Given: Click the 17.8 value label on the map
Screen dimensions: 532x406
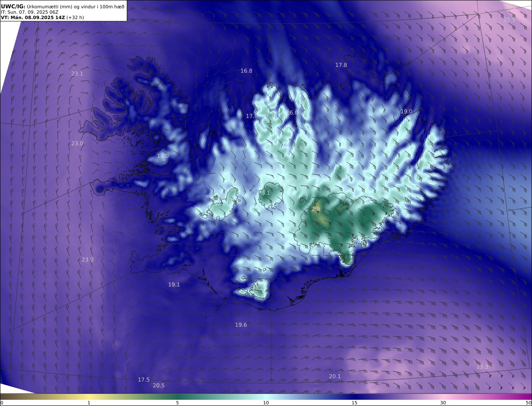Looking at the screenshot, I should tap(341, 65).
